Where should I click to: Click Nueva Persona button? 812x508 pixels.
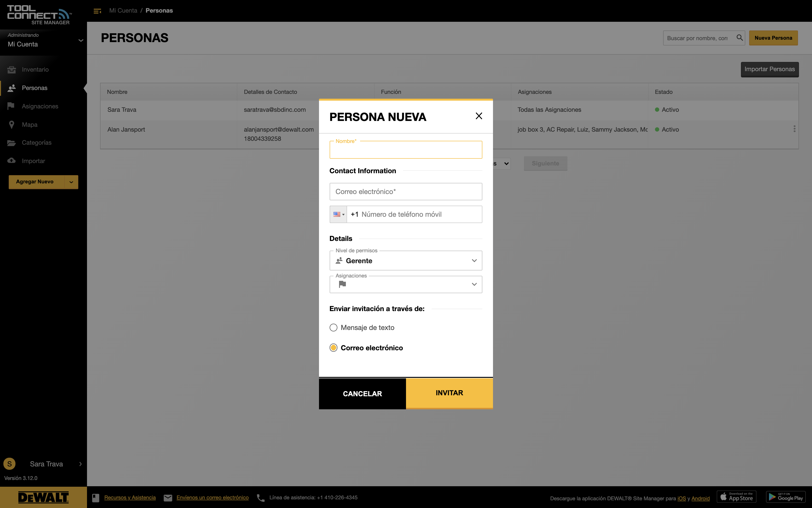(x=773, y=38)
